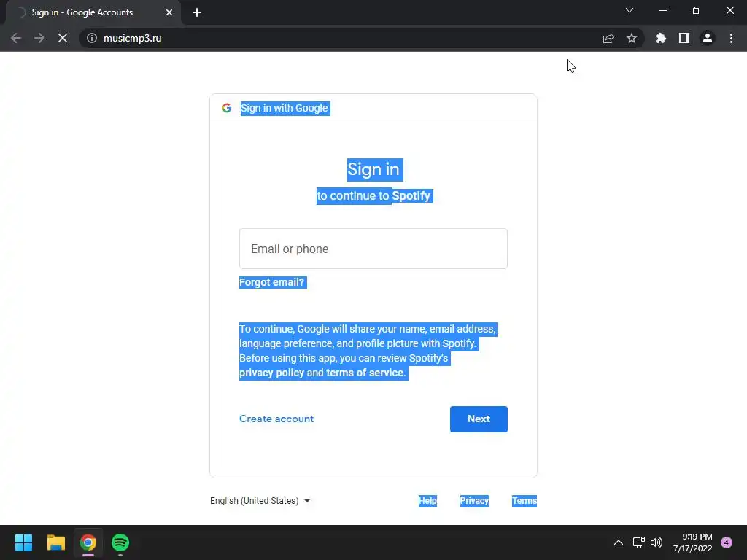The height and width of the screenshot is (560, 747).
Task: Share this page using the share icon
Action: tap(608, 38)
